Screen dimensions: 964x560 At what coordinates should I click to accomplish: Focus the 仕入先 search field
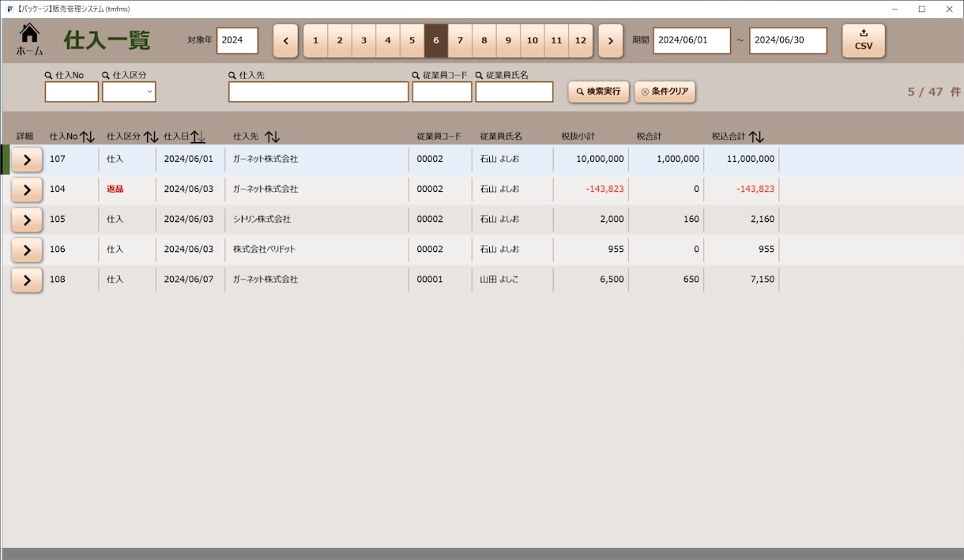318,92
